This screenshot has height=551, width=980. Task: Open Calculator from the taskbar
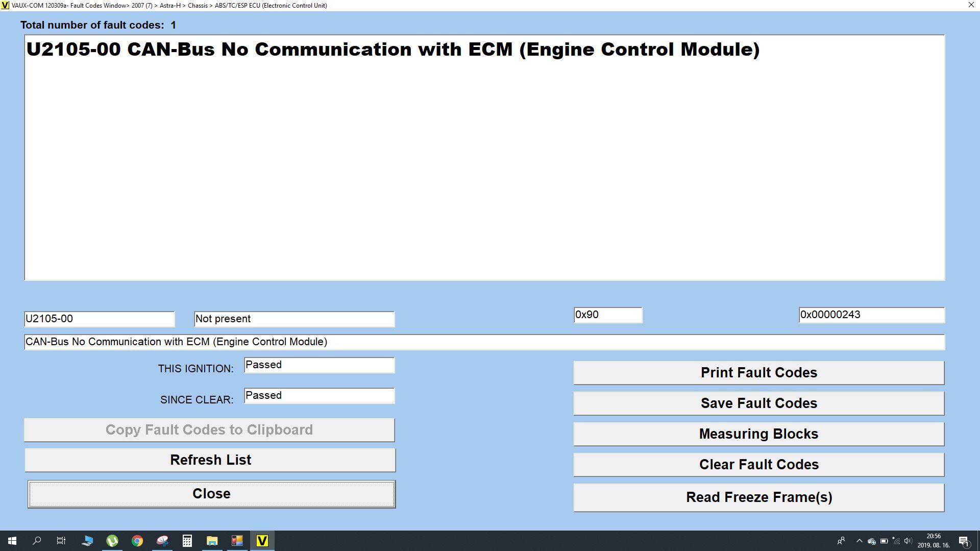click(x=187, y=541)
